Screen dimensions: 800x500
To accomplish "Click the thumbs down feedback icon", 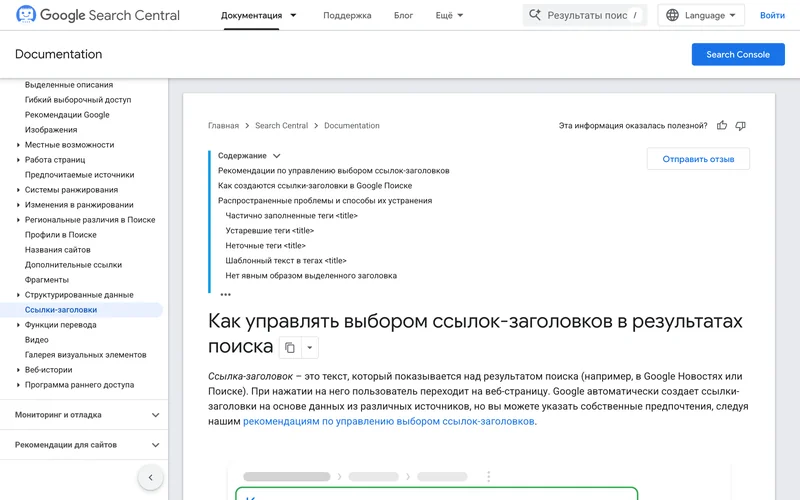I will [740, 126].
